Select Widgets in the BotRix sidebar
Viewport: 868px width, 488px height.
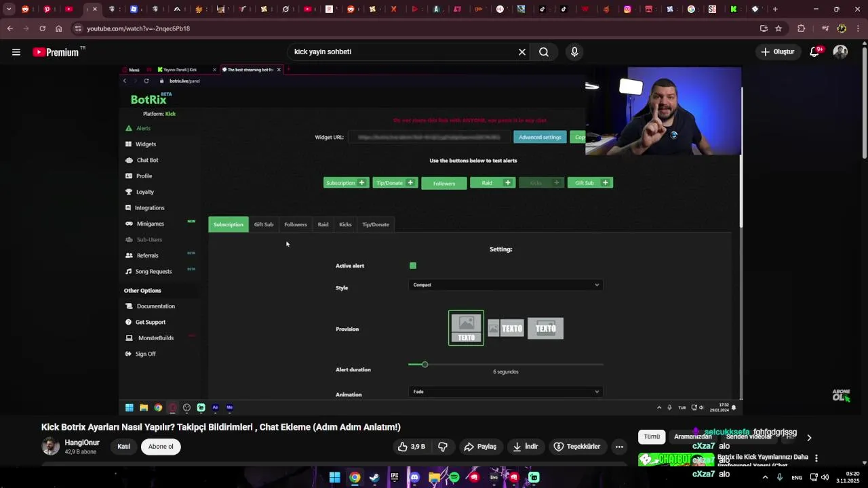pyautogui.click(x=141, y=144)
